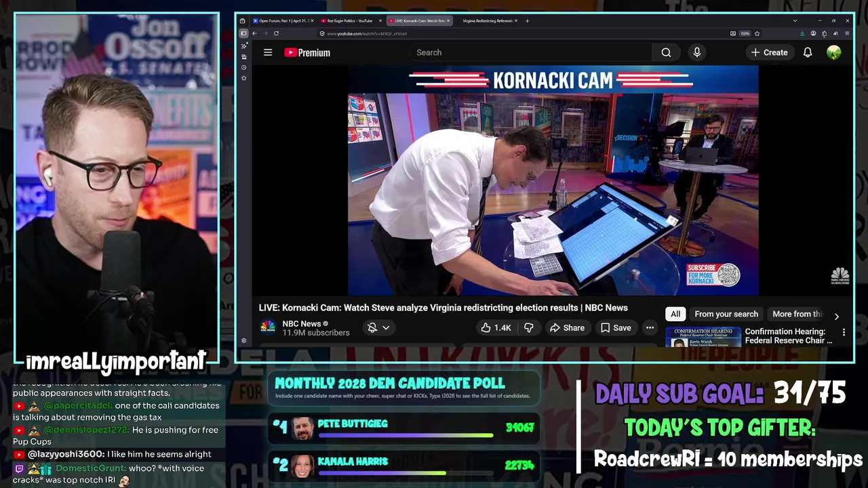Click the video title text
This screenshot has height=488, width=868.
[x=443, y=308]
